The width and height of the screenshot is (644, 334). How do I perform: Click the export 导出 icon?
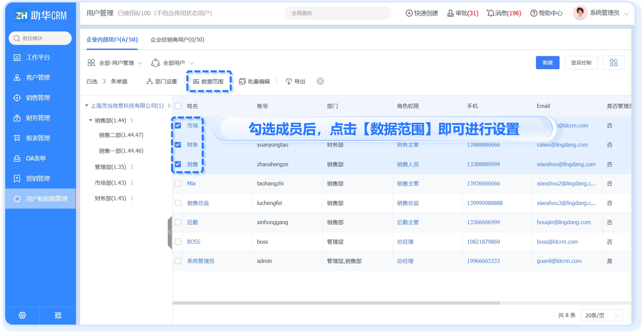pos(288,81)
